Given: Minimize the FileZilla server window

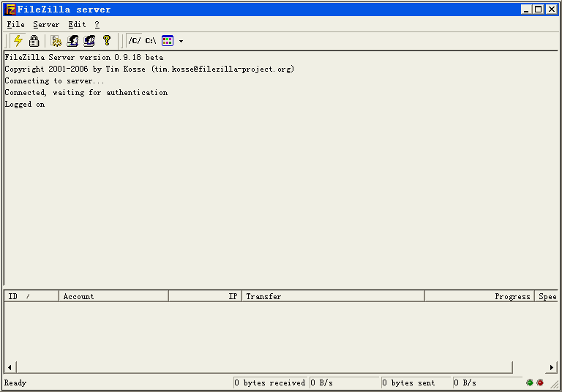Looking at the screenshot, I should (526, 10).
